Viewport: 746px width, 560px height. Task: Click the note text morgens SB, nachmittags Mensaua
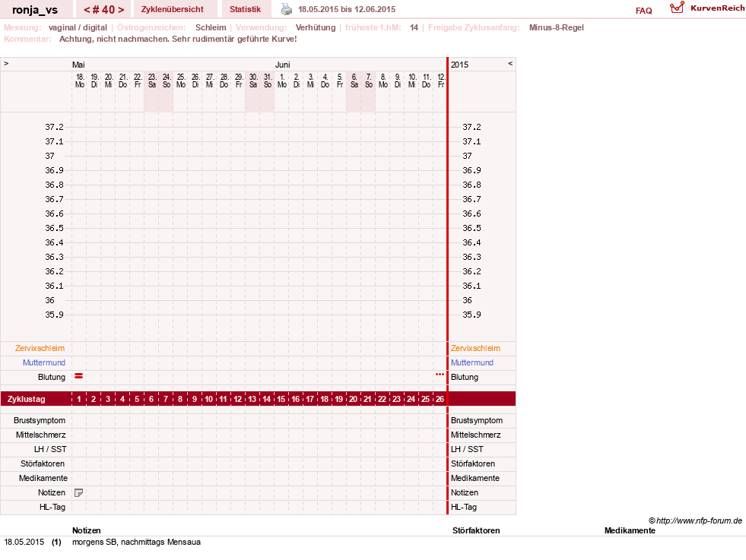[136, 542]
